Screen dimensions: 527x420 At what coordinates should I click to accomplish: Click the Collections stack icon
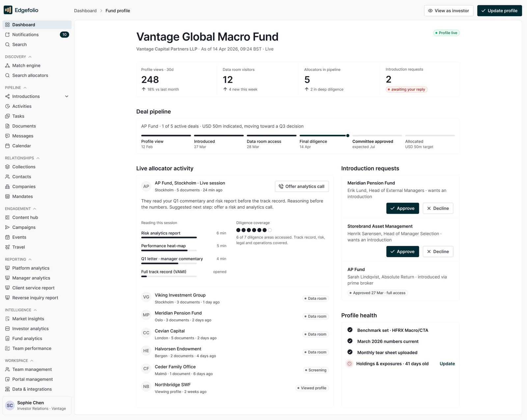[x=7, y=167]
